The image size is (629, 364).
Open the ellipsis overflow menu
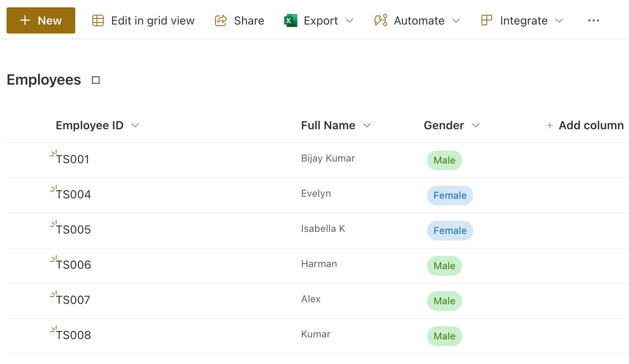tap(593, 20)
